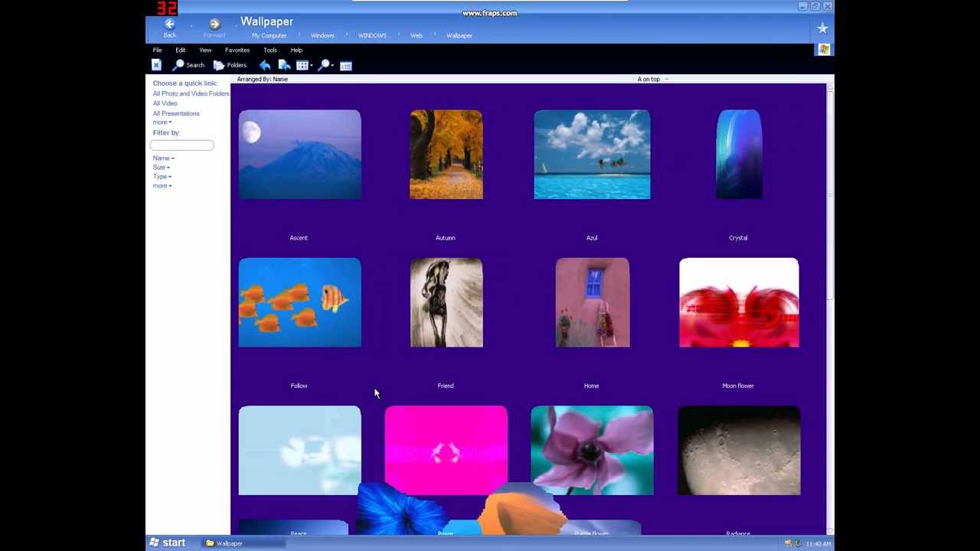
Task: Select the Home wallpaper thumbnail
Action: point(593,302)
